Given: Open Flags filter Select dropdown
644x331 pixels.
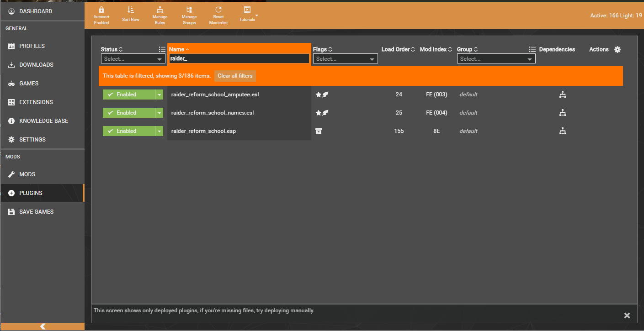Looking at the screenshot, I should tap(345, 59).
